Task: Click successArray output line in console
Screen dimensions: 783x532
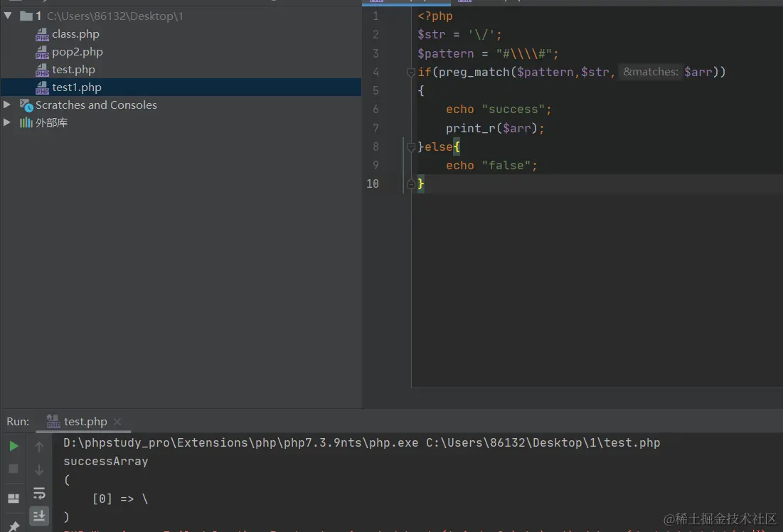Action: (105, 461)
